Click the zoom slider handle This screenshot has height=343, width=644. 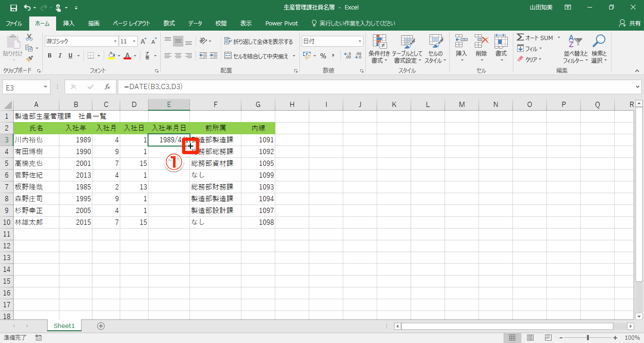tap(588, 337)
